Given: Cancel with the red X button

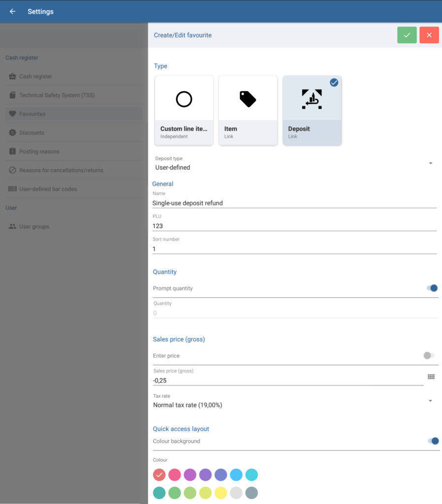Looking at the screenshot, I should (429, 35).
